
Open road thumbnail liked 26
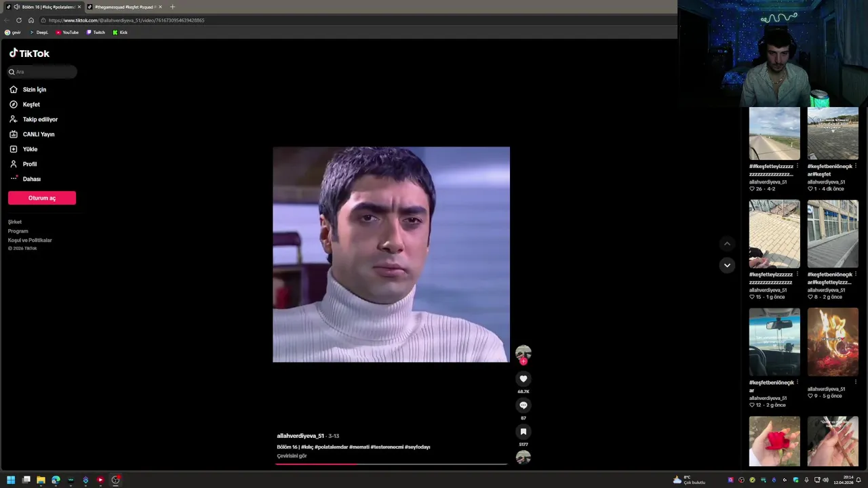point(774,134)
